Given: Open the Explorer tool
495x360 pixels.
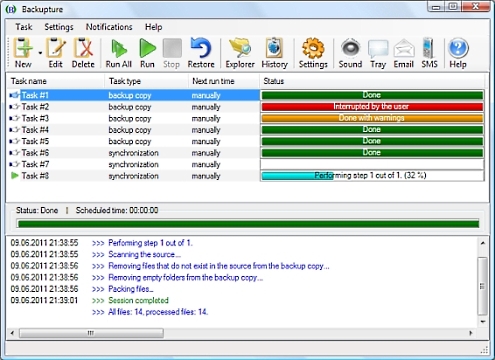Looking at the screenshot, I should 240,53.
